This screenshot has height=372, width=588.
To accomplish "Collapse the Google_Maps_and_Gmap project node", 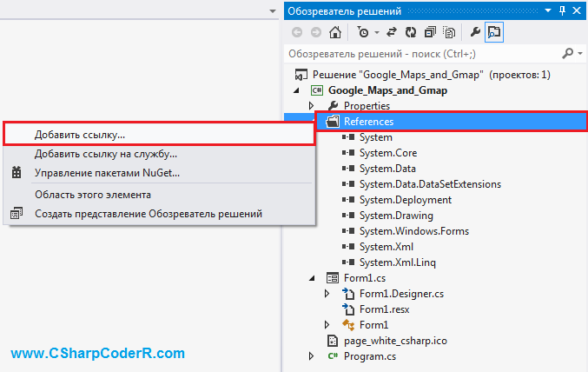I will click(x=296, y=90).
